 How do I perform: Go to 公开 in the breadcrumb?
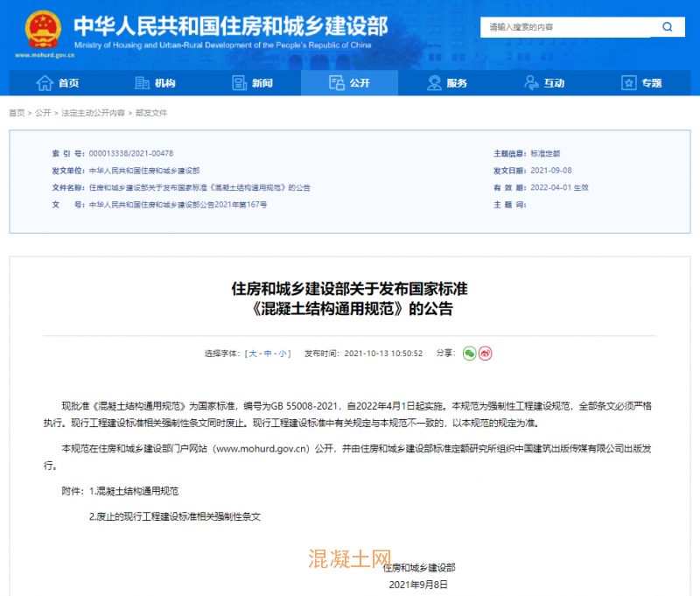point(43,113)
